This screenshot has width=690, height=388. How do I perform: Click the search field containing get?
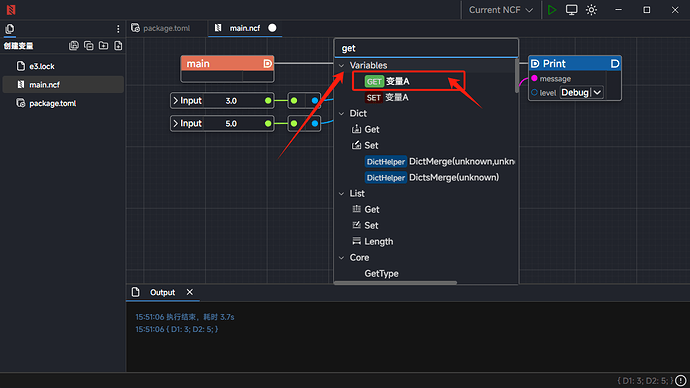coord(426,48)
